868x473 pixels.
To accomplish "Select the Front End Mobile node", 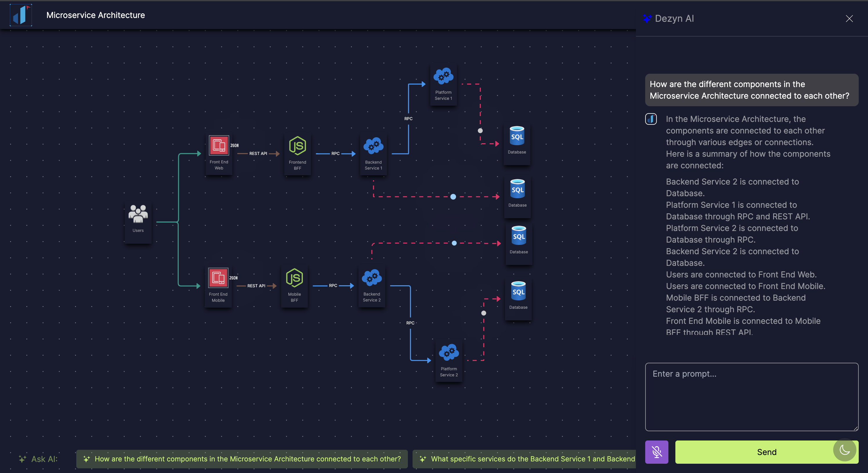I will pyautogui.click(x=218, y=286).
